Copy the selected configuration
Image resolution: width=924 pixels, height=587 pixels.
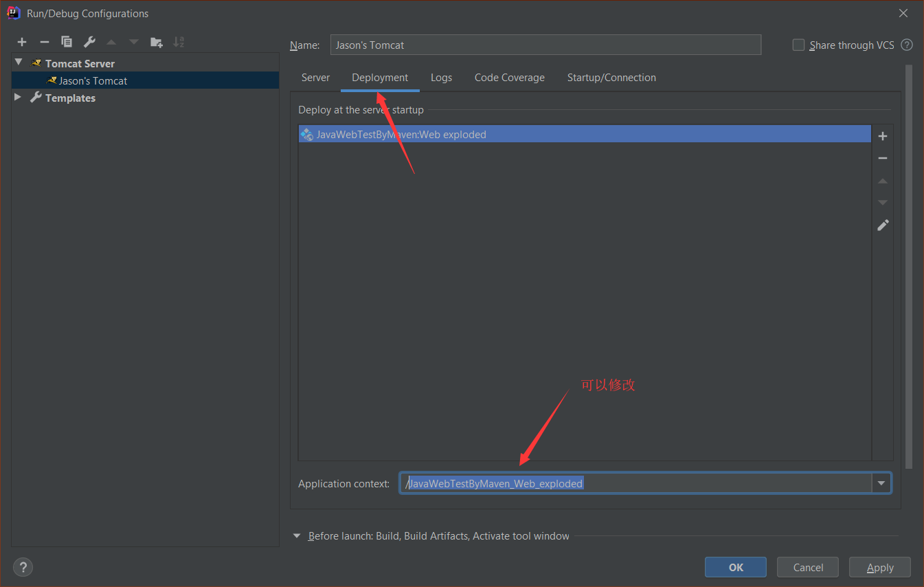pos(67,42)
